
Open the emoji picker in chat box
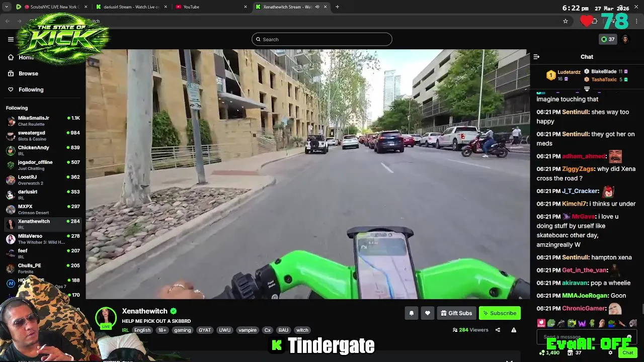click(629, 337)
